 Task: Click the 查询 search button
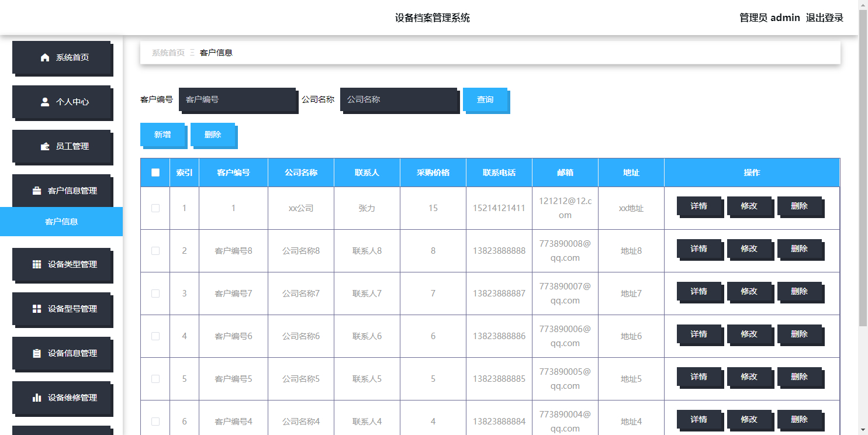(x=485, y=99)
